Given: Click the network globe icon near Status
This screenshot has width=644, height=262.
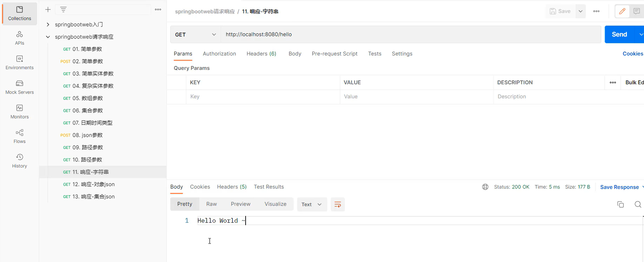Looking at the screenshot, I should click(485, 187).
